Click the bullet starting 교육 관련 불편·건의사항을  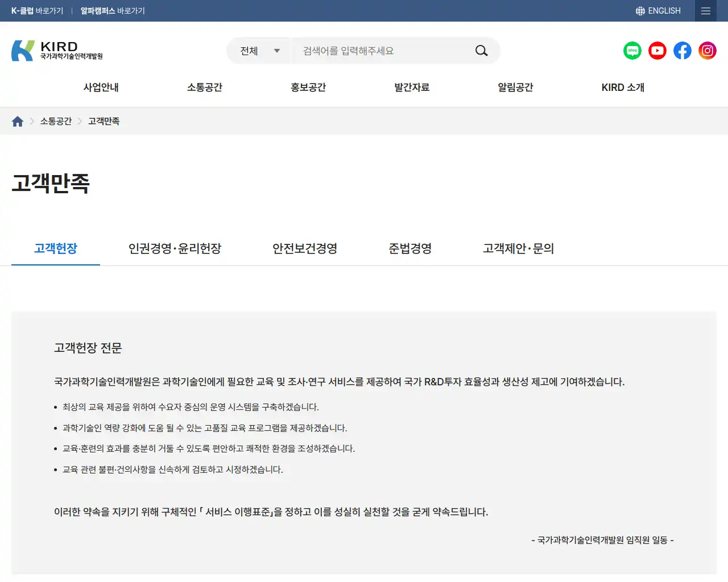173,469
